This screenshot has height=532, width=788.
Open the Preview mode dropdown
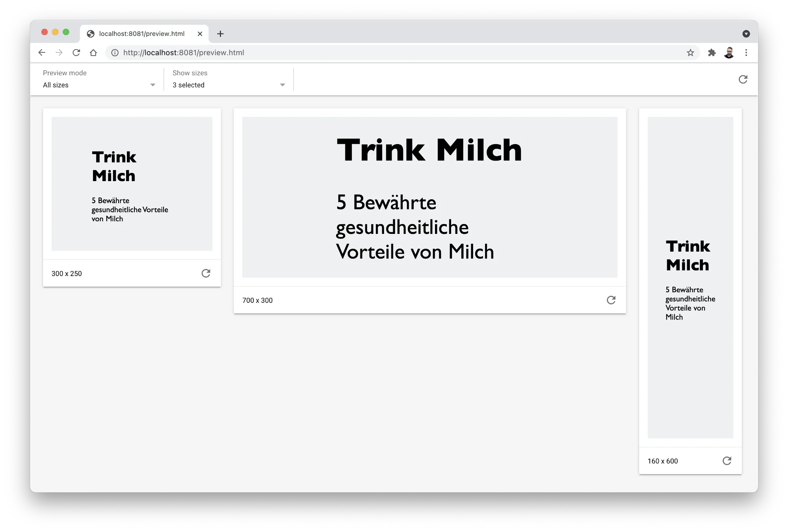point(99,85)
